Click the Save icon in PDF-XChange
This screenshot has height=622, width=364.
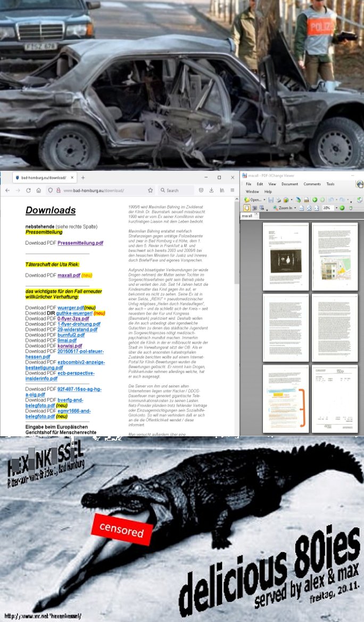[271, 200]
